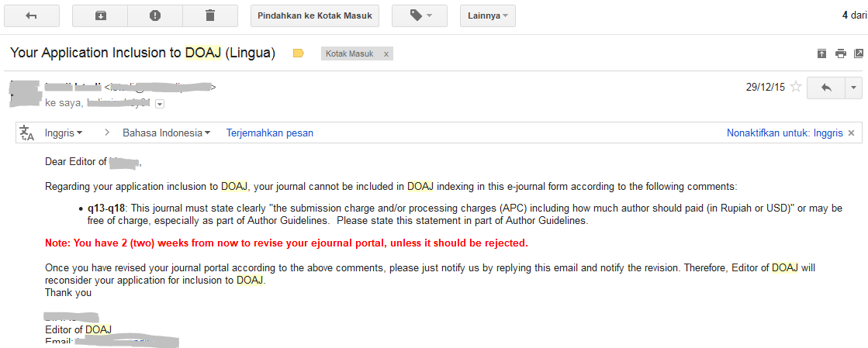Click the expand all messages icon

pyautogui.click(x=821, y=53)
